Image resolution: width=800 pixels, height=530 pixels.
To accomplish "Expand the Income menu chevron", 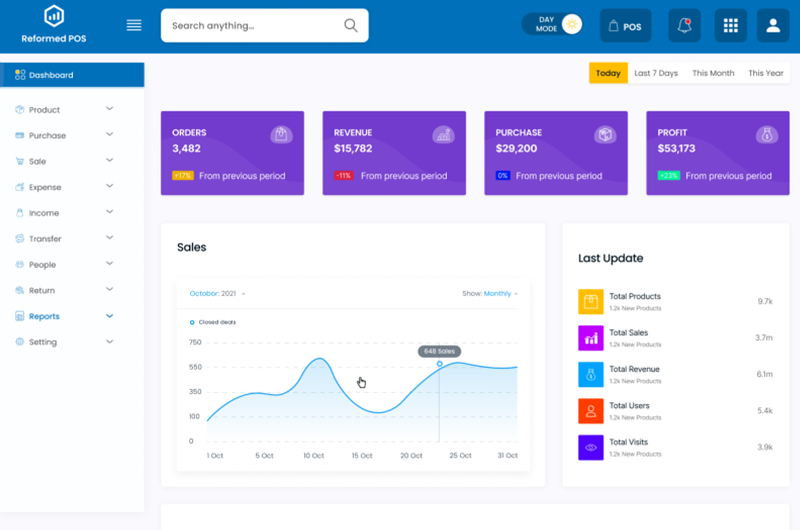I will [x=109, y=212].
